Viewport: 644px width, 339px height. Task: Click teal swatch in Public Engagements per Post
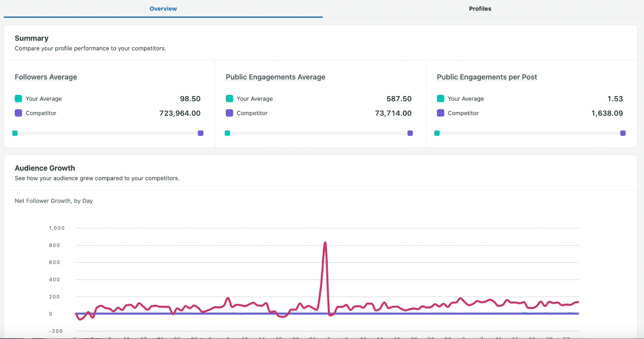click(x=440, y=99)
